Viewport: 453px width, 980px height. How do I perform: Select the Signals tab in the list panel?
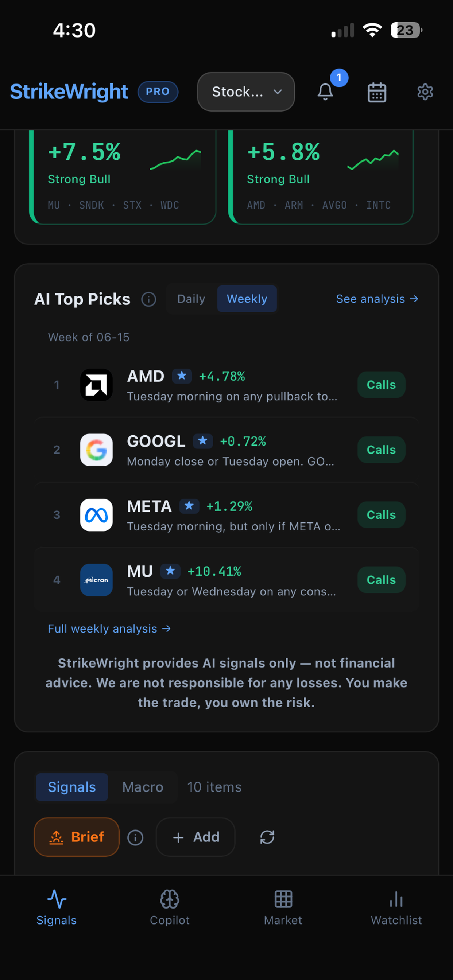click(72, 787)
